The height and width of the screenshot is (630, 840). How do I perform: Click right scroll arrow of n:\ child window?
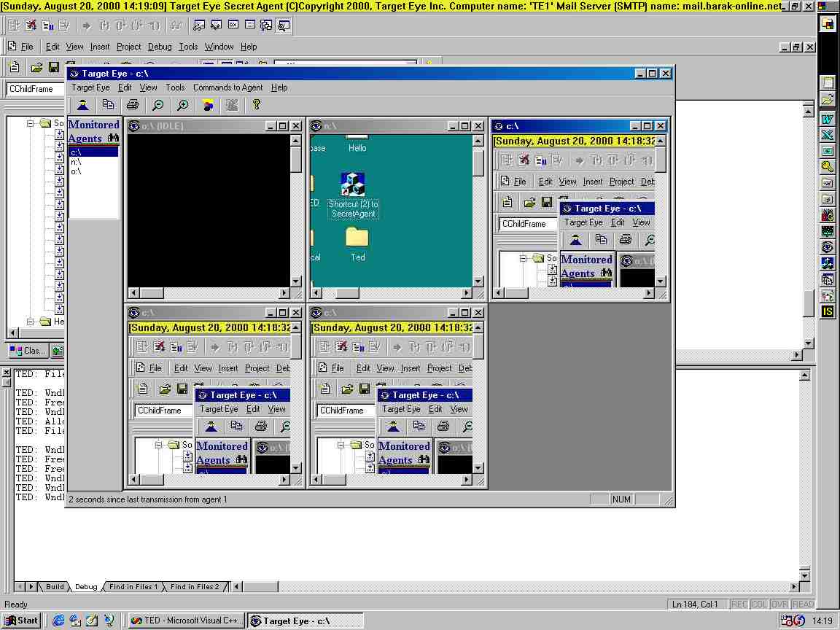pyautogui.click(x=467, y=293)
